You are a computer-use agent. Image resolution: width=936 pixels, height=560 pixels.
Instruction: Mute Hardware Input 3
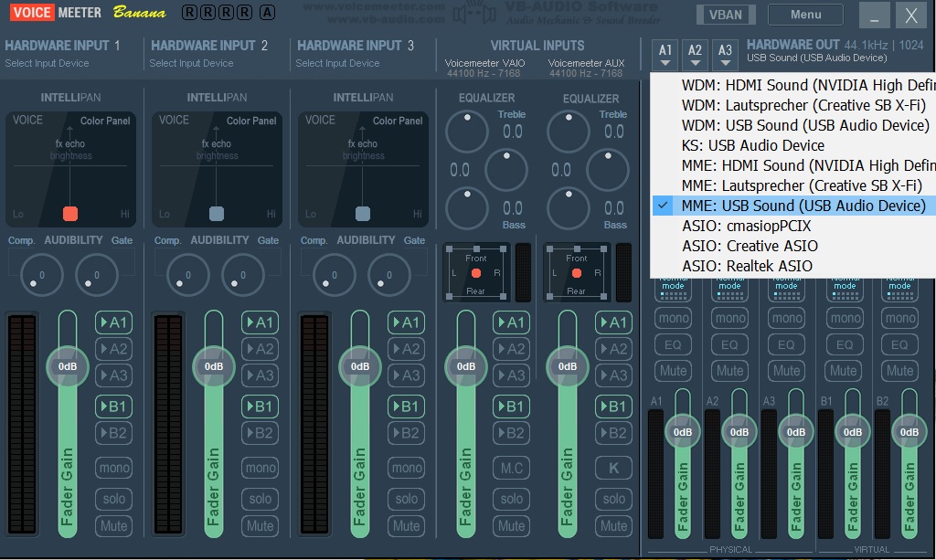coord(406,526)
